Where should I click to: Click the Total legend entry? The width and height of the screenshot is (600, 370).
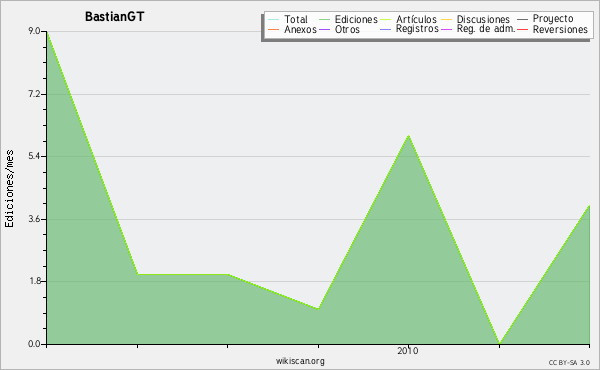(288, 19)
